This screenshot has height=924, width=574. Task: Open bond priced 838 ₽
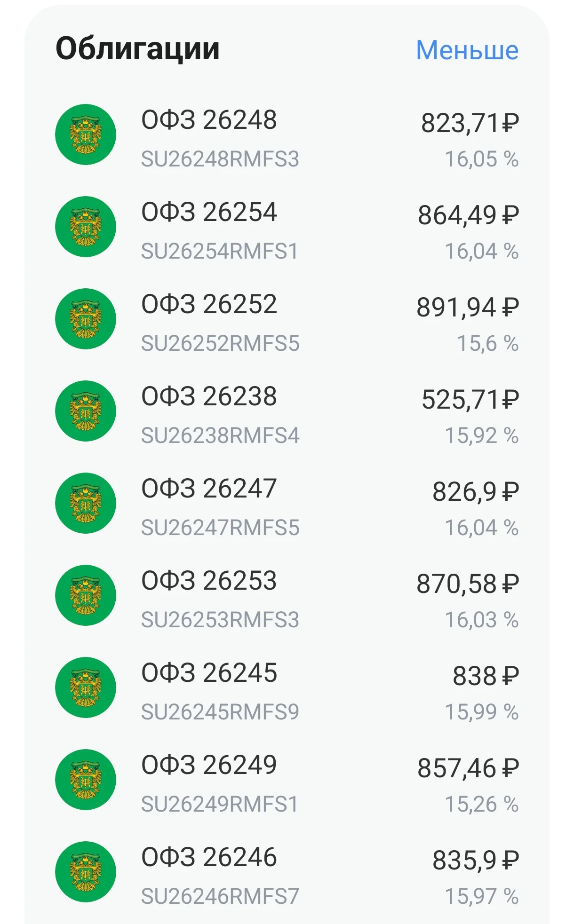[486, 676]
